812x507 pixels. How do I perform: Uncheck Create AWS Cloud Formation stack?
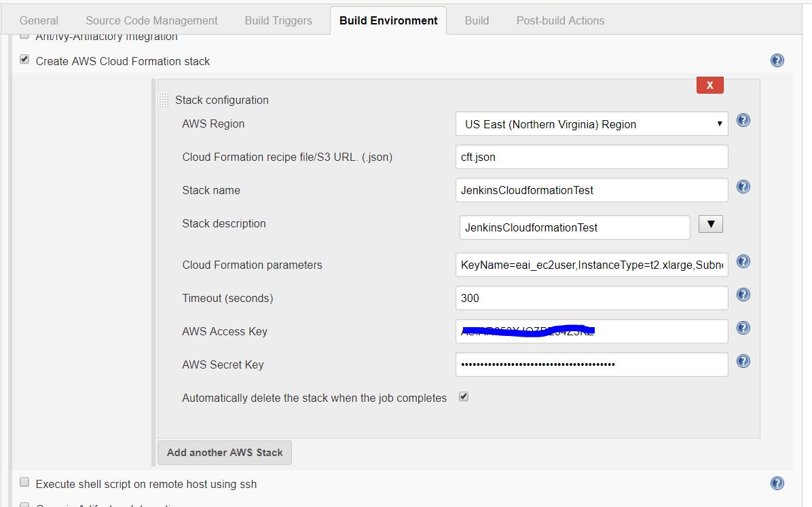tap(24, 60)
